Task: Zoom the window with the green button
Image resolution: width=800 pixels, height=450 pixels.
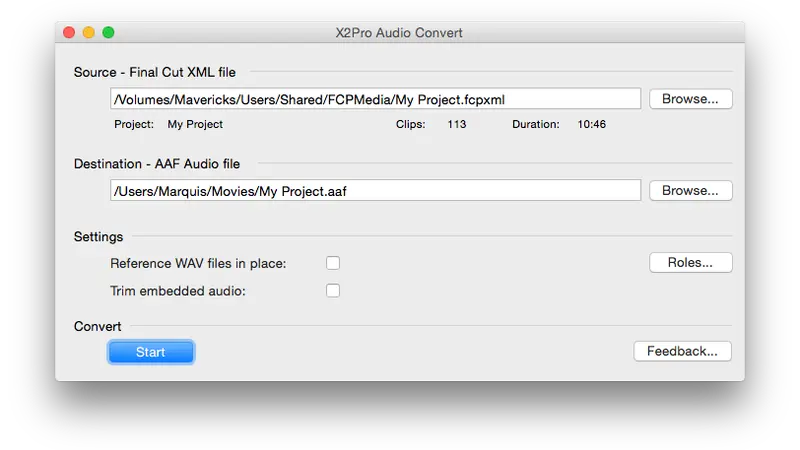Action: tap(108, 33)
